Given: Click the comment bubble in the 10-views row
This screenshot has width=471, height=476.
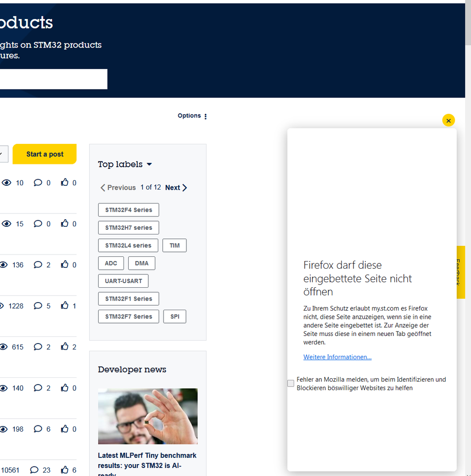Looking at the screenshot, I should 38,183.
